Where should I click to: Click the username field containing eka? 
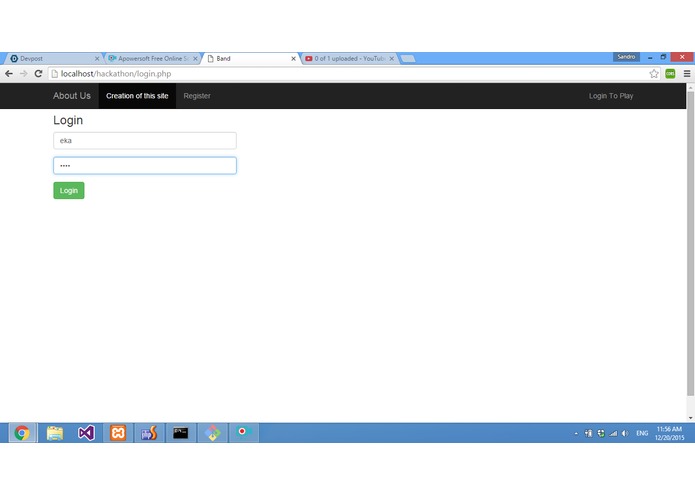pos(145,140)
